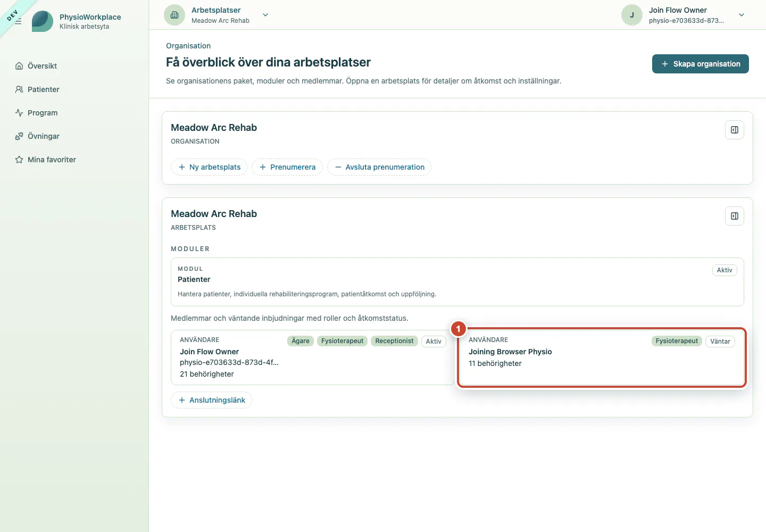Screen dimensions: 766x532
Task: Click the Ägare role tag
Action: (301, 341)
